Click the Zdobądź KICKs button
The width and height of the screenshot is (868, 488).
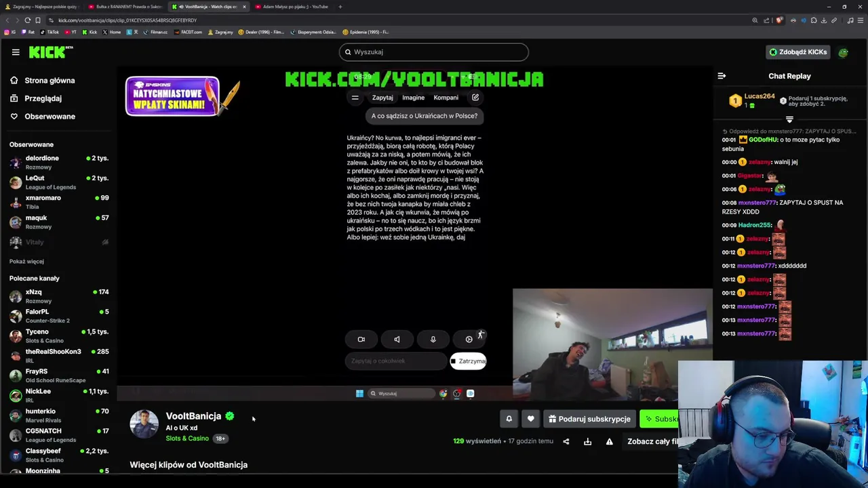pyautogui.click(x=797, y=52)
